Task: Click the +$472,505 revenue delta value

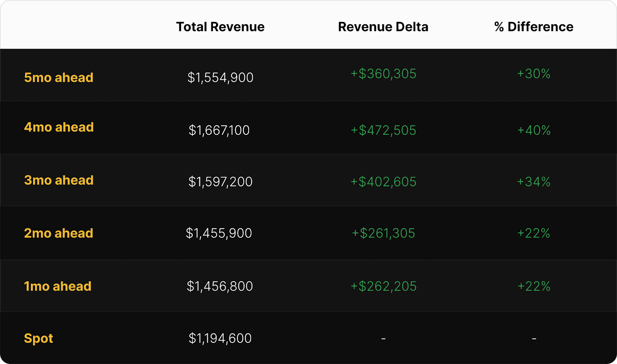Action: click(383, 130)
